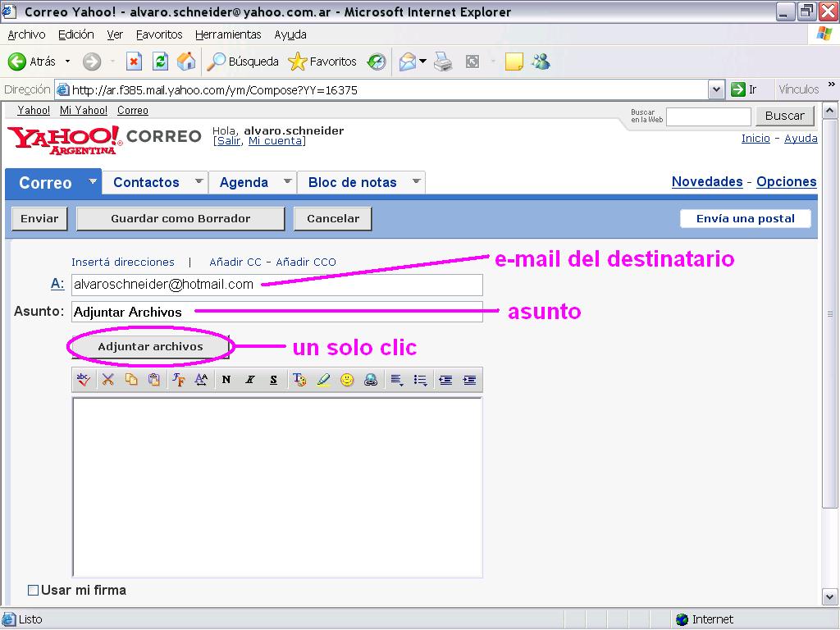Click the decrease indent icon
Viewport: 840px width, 630px height.
445,380
